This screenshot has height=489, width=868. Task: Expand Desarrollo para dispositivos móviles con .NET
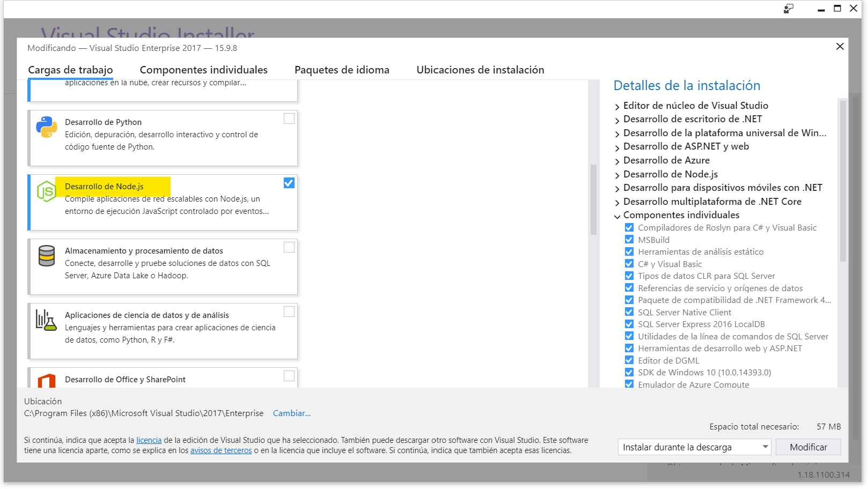(x=617, y=188)
